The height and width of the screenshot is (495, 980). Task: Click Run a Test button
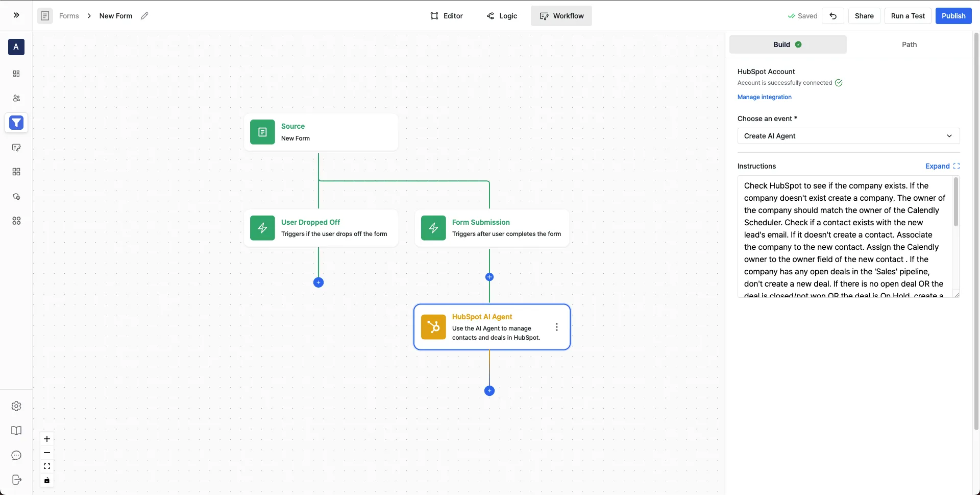908,16
